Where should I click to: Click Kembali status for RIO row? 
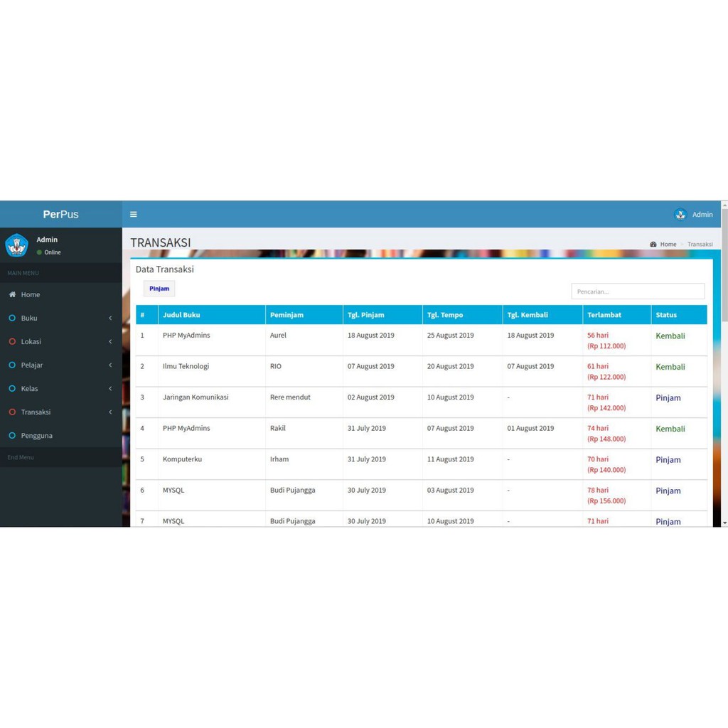point(670,367)
